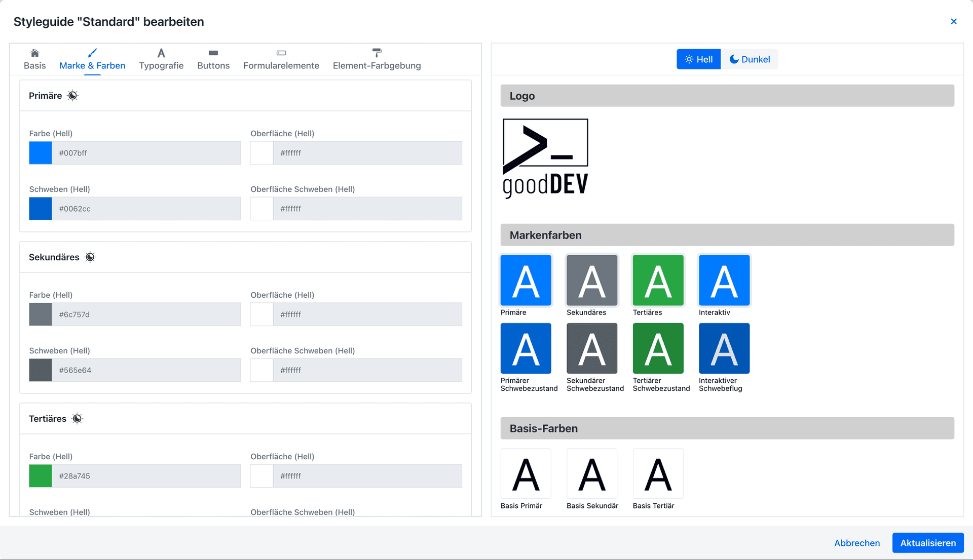
Task: Click the Primäre brand color tile
Action: [526, 281]
